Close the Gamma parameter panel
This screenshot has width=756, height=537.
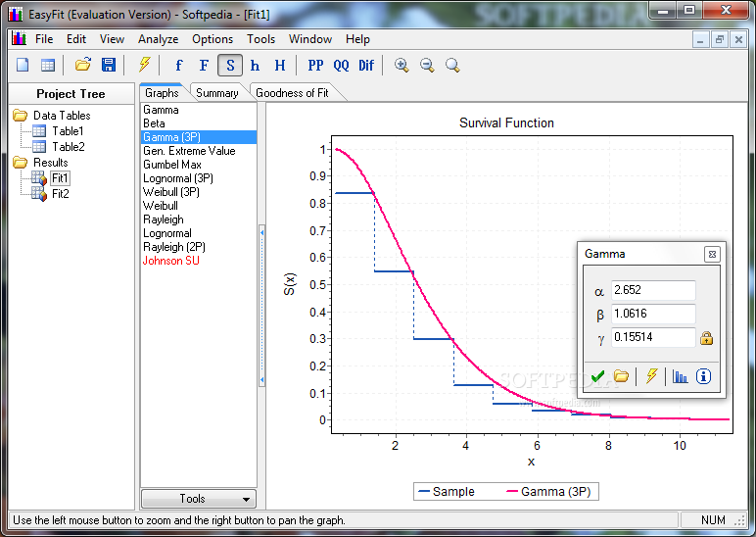[712, 254]
